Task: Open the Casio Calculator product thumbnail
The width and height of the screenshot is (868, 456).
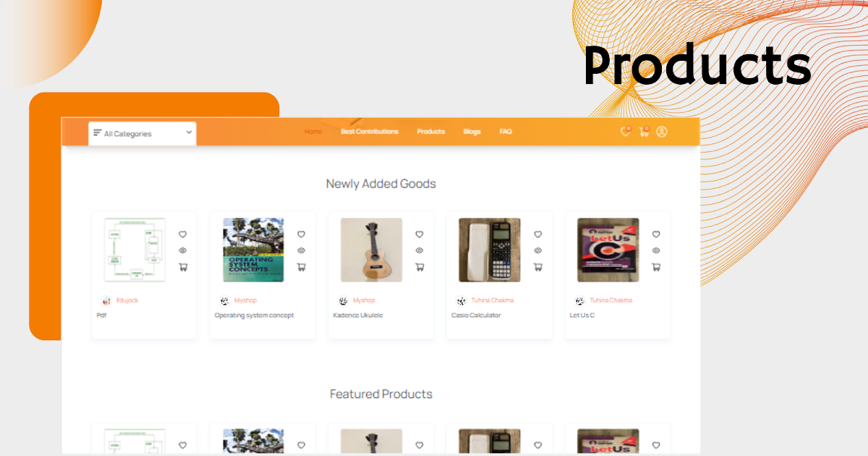Action: pos(490,250)
